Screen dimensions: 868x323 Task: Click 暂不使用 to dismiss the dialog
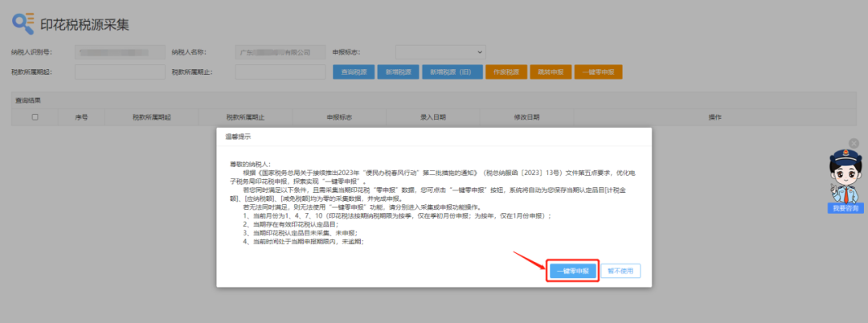coord(620,271)
